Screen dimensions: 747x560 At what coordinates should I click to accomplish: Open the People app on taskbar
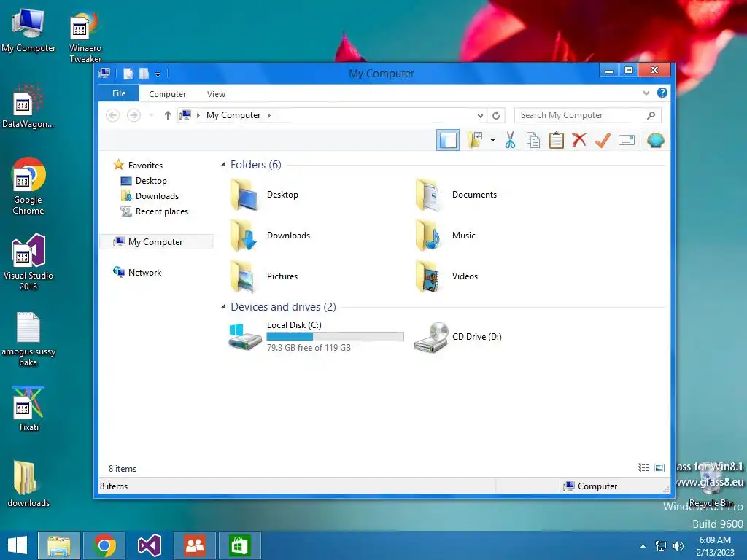click(194, 545)
